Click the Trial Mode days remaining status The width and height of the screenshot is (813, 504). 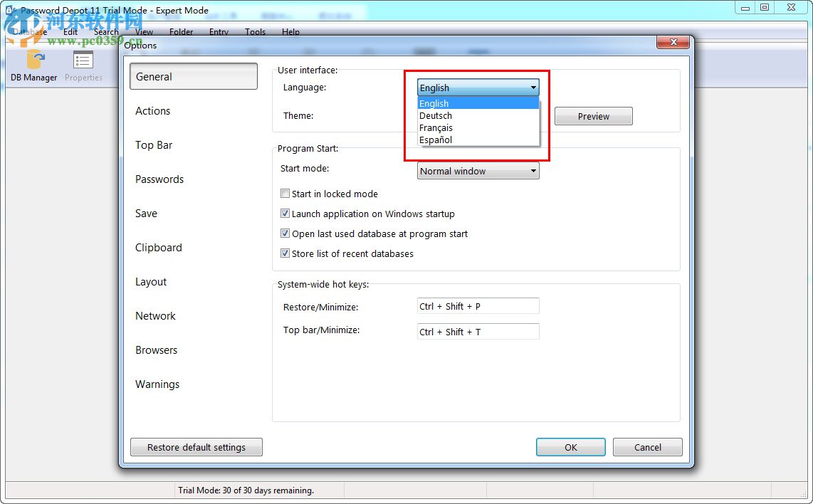246,490
